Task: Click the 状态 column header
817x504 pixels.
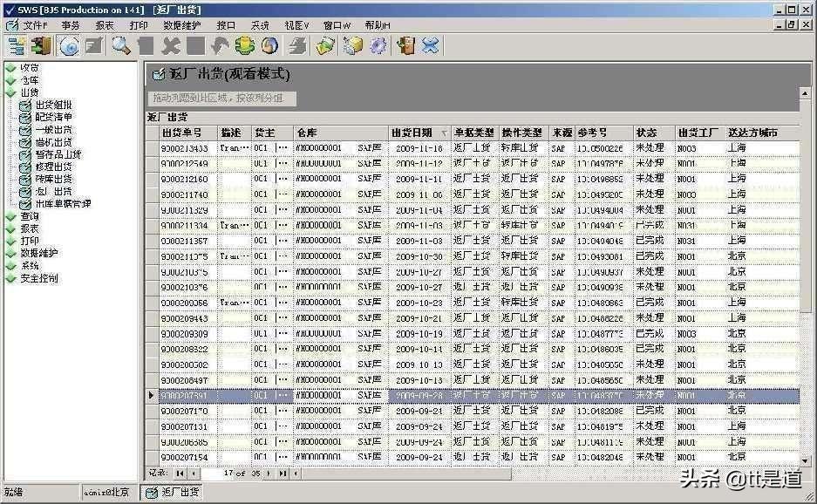Action: tap(654, 133)
